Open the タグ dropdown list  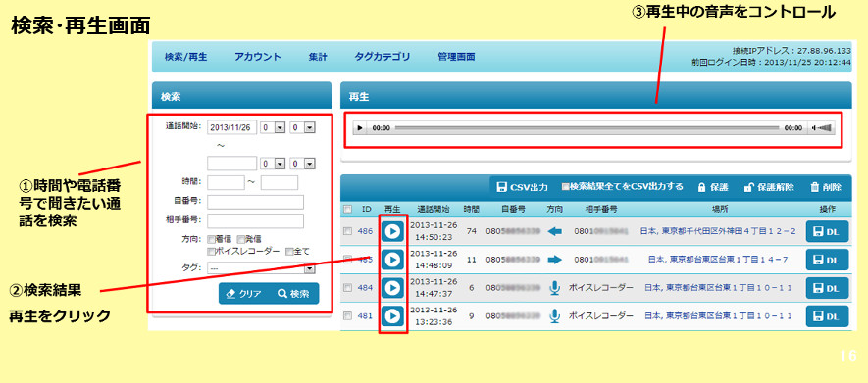261,268
